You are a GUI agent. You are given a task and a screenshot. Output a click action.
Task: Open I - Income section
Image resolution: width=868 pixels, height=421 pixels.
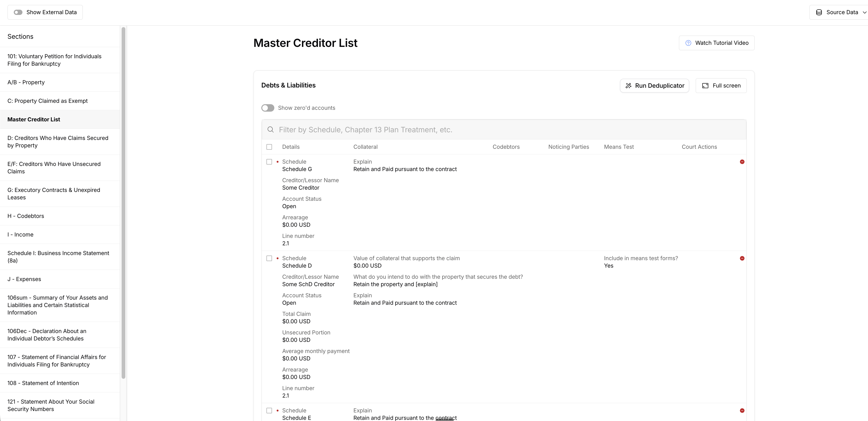pos(60,235)
